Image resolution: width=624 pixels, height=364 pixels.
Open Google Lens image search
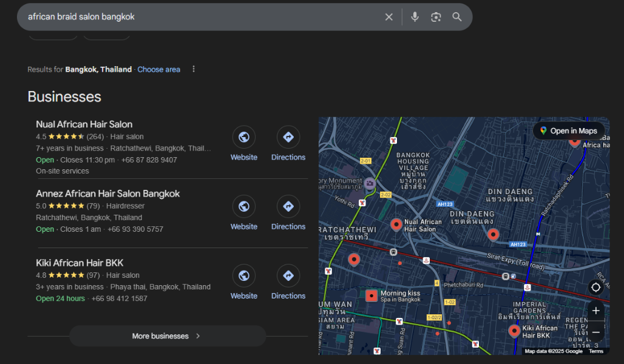436,17
